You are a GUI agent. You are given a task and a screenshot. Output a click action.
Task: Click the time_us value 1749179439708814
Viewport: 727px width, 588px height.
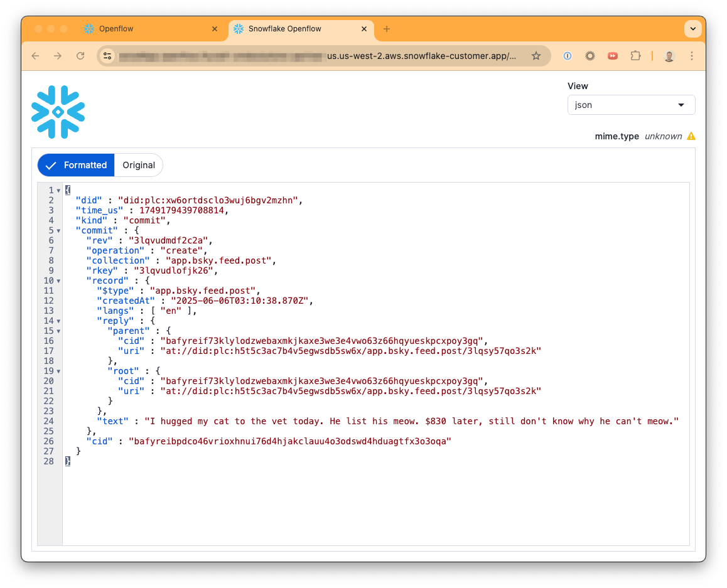182,210
